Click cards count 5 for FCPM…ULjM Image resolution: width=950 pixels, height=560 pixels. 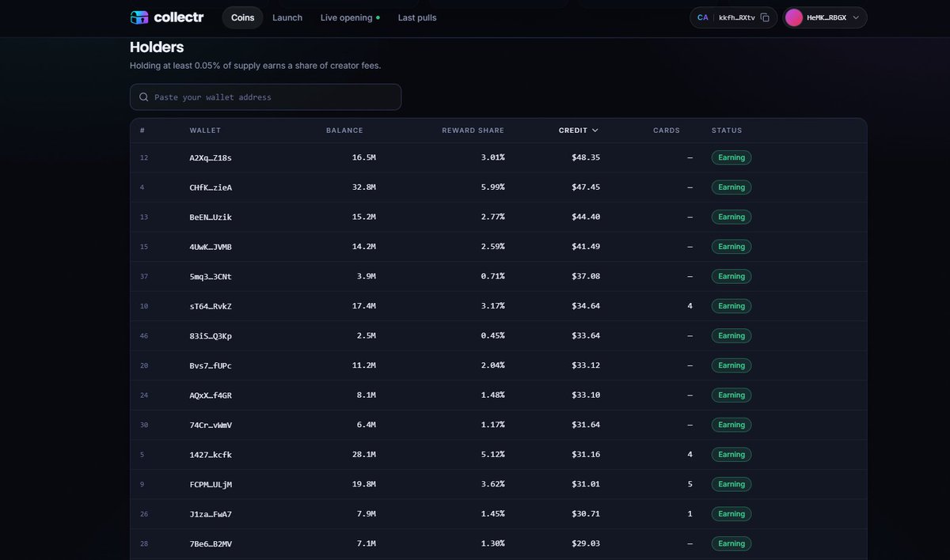690,484
